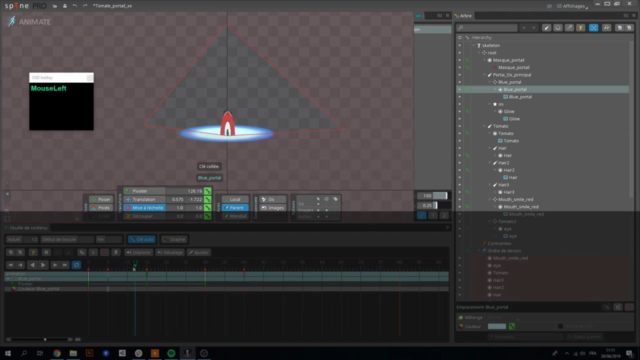Click the yellow filter icon in tree toolbar
Viewport: 640px width, 360px height.
580,28
